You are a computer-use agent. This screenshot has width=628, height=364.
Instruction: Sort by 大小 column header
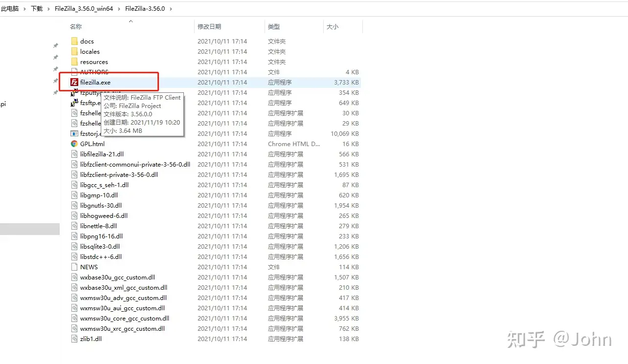(x=333, y=26)
